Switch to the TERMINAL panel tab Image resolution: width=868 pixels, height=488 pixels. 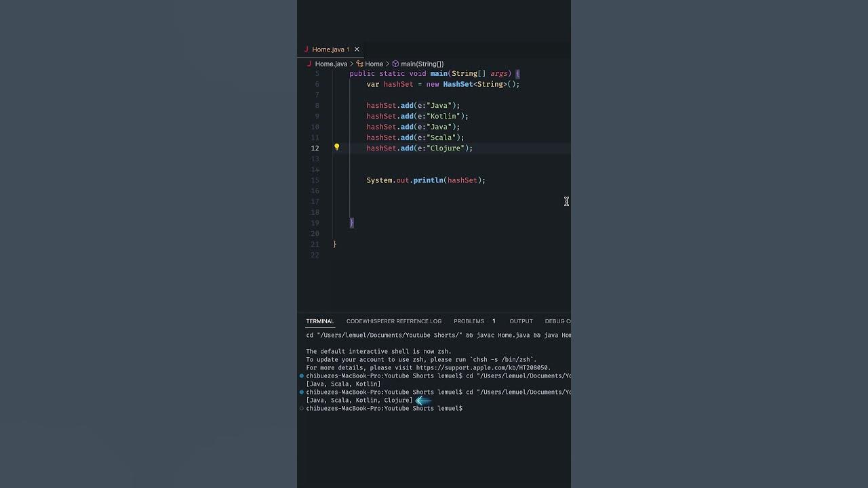(320, 321)
